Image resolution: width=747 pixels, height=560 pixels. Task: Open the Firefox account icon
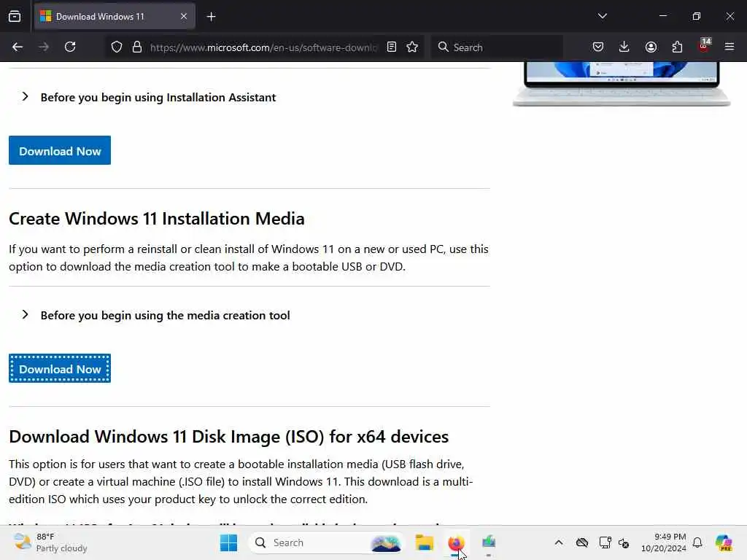tap(651, 47)
